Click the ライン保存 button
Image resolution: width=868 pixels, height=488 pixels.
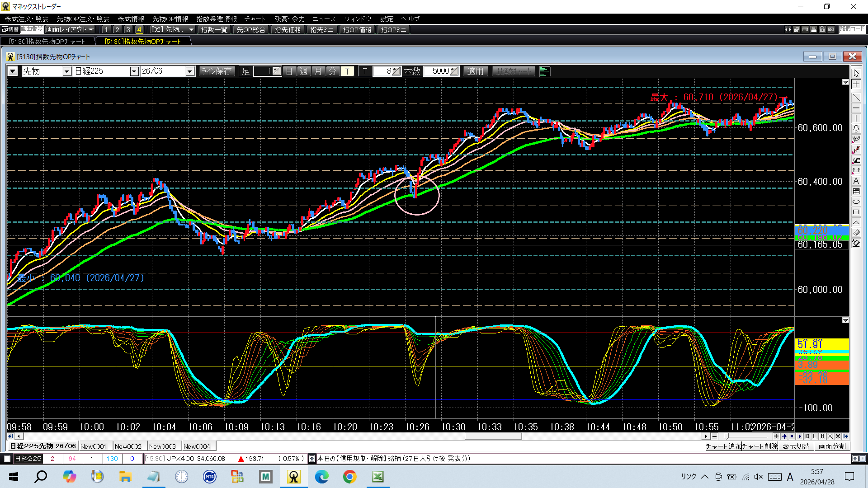click(x=217, y=71)
